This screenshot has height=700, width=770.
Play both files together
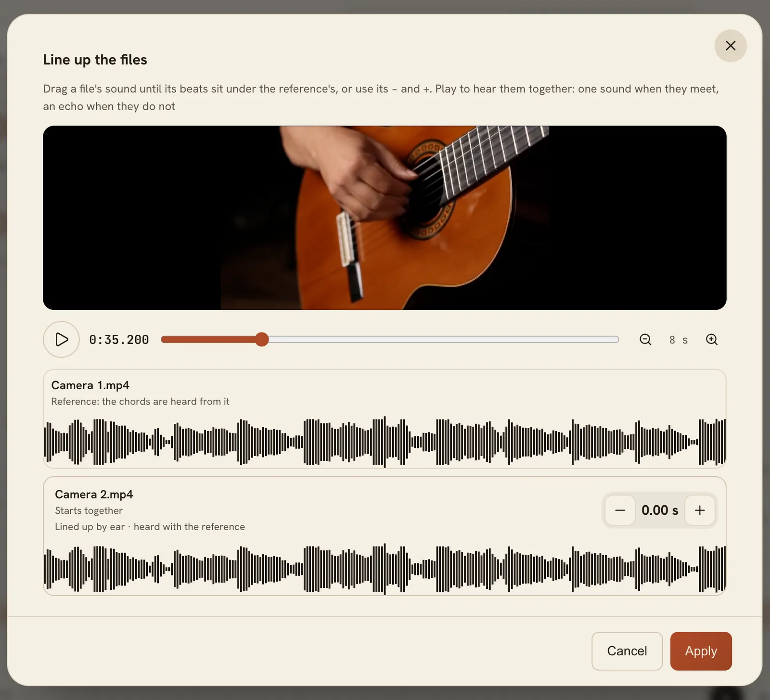click(x=62, y=339)
